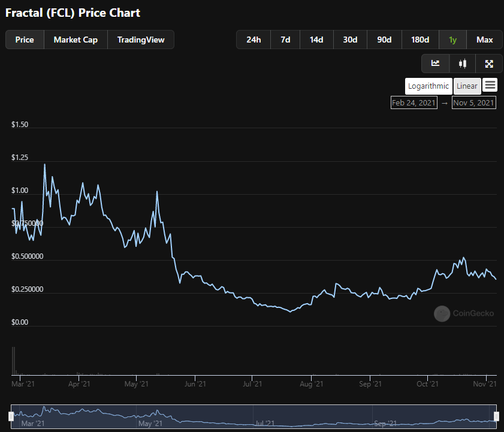This screenshot has width=504, height=432.
Task: Switch to the TradingView tab
Action: 141,40
